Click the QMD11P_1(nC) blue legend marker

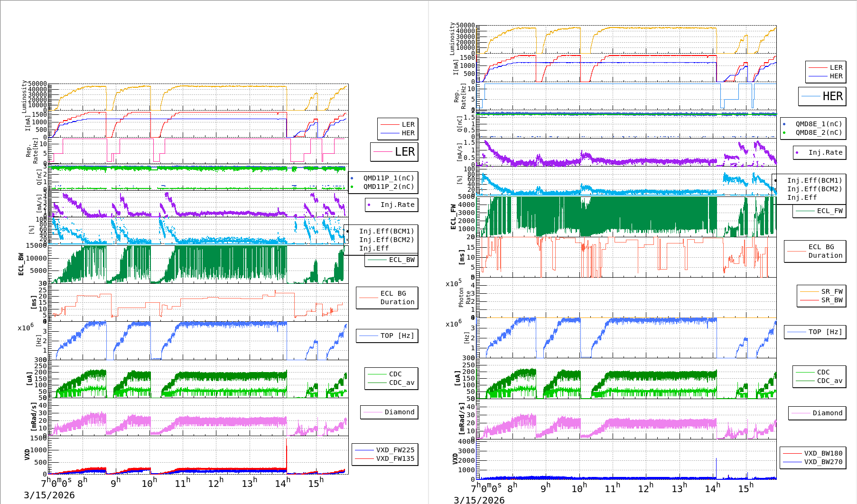pyautogui.click(x=352, y=178)
